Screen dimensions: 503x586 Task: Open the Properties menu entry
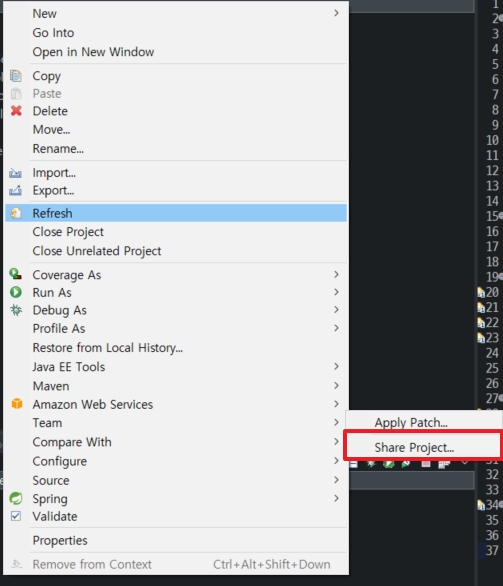tap(60, 540)
